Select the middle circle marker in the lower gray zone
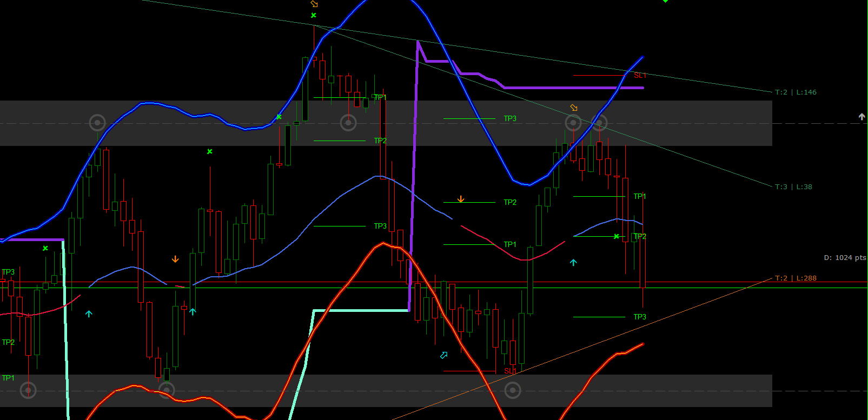868x420 pixels. (x=167, y=390)
